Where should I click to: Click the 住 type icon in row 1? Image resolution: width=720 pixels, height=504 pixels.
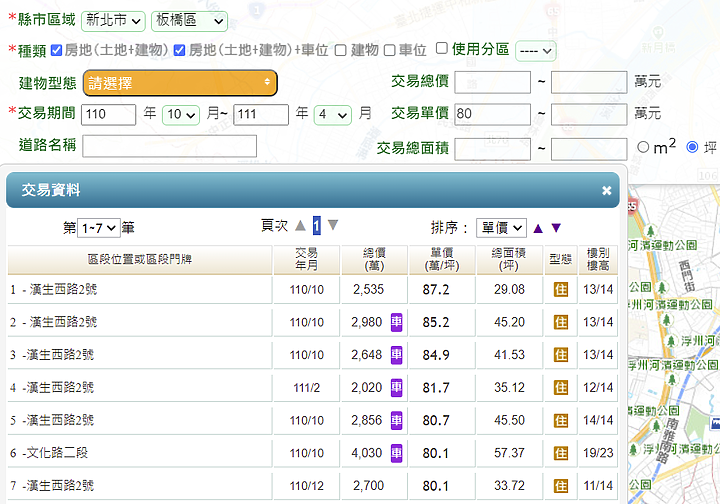[561, 290]
